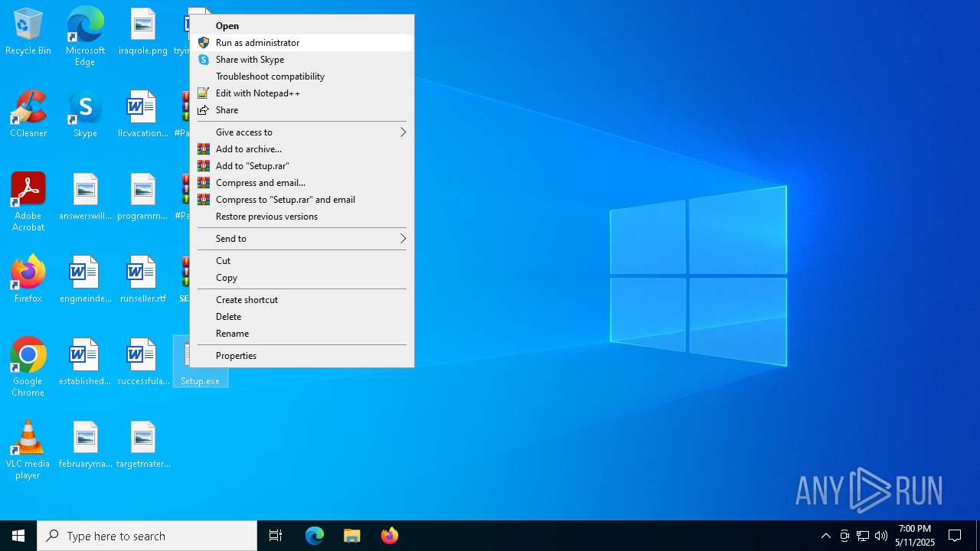Screen dimensions: 980x551
Task: Choose Add to "Setup.rar"
Action: click(302, 166)
